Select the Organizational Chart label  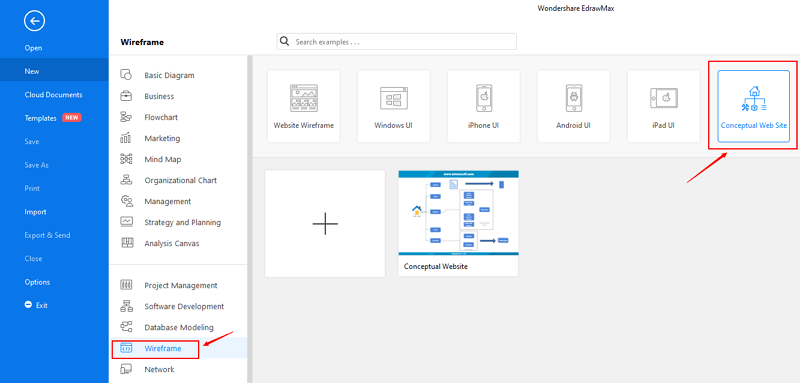coord(181,180)
